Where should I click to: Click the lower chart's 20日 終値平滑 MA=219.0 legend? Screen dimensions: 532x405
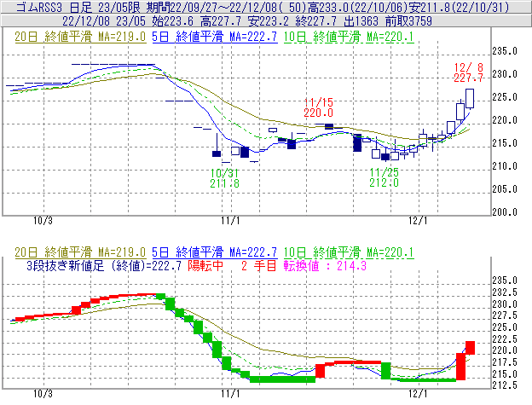tap(80, 252)
